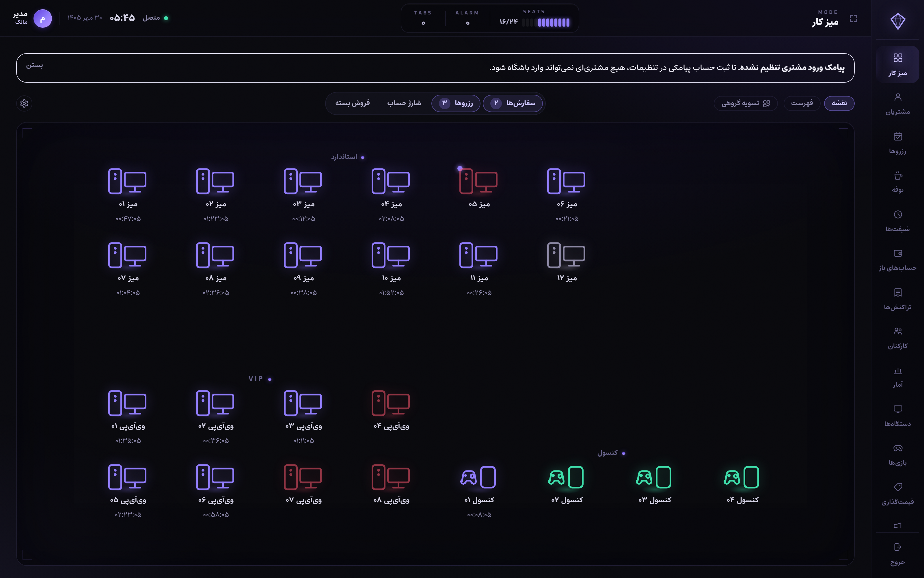The width and height of the screenshot is (924, 578).
Task: Click ALARM counter in header
Action: 467,18
